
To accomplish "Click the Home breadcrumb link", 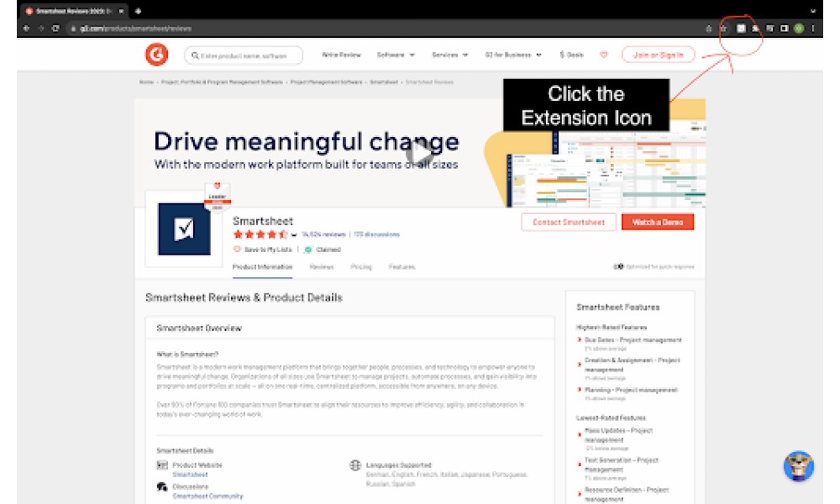I will pyautogui.click(x=146, y=82).
